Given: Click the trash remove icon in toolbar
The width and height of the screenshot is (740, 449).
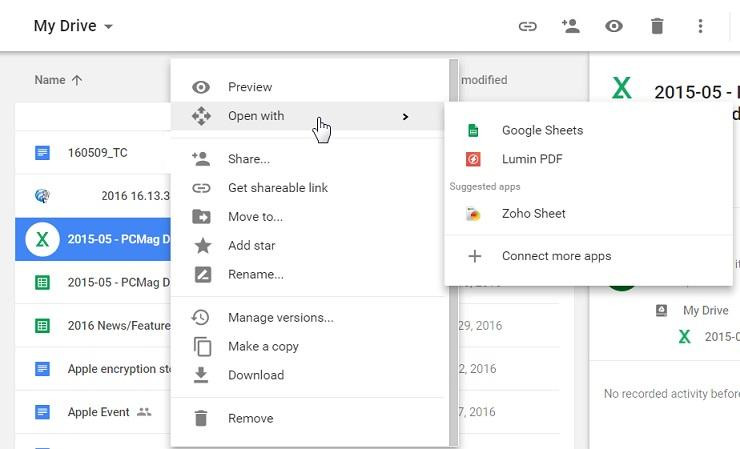Looking at the screenshot, I should [x=657, y=26].
